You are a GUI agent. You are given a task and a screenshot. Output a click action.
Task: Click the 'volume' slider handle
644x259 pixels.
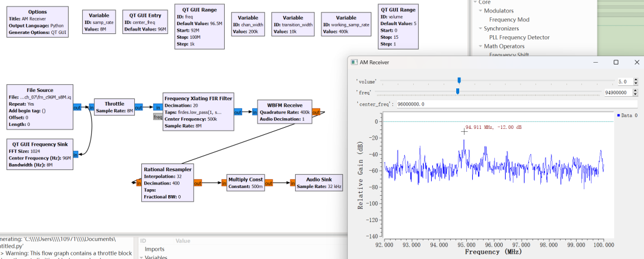tap(459, 81)
